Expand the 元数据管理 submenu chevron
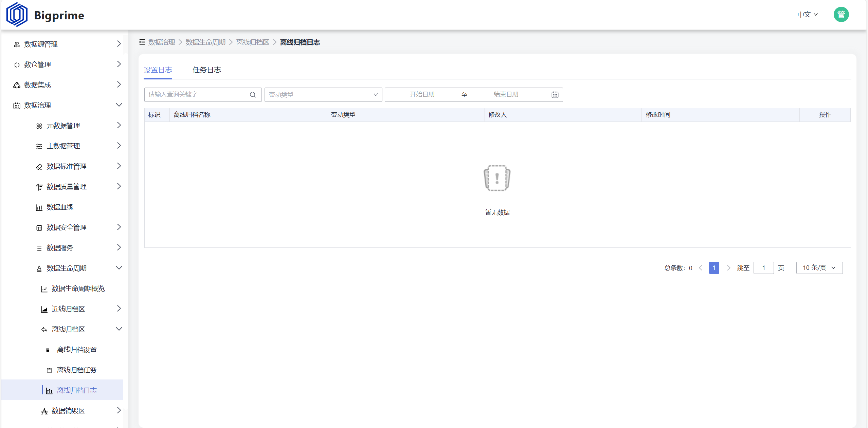868x428 pixels. point(119,125)
